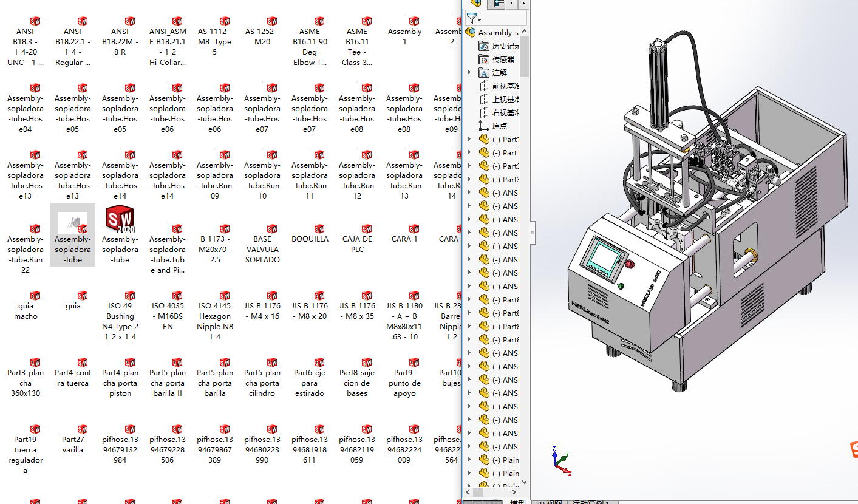Click the PropertyManager tab icon
The width and height of the screenshot is (858, 504).
(x=499, y=3)
